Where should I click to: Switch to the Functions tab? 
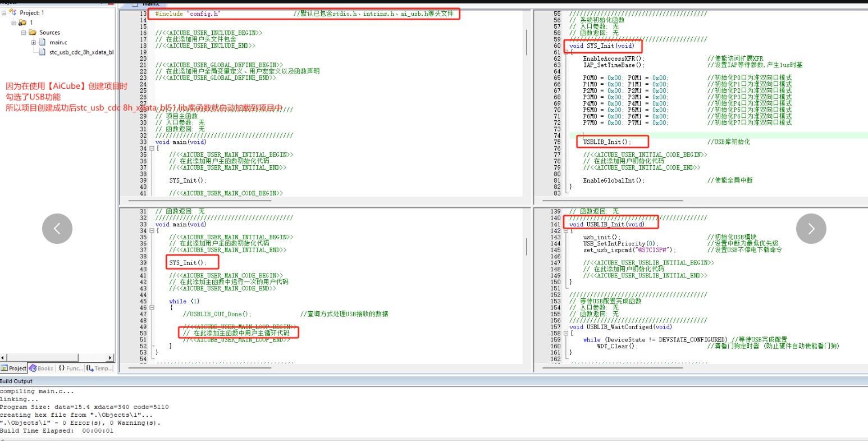(70, 369)
